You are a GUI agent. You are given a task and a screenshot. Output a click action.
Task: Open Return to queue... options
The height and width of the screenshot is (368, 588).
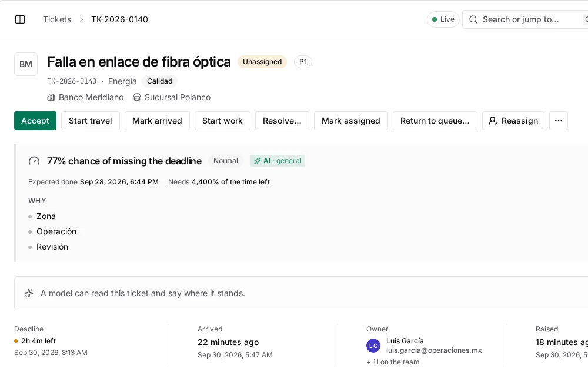coord(435,121)
